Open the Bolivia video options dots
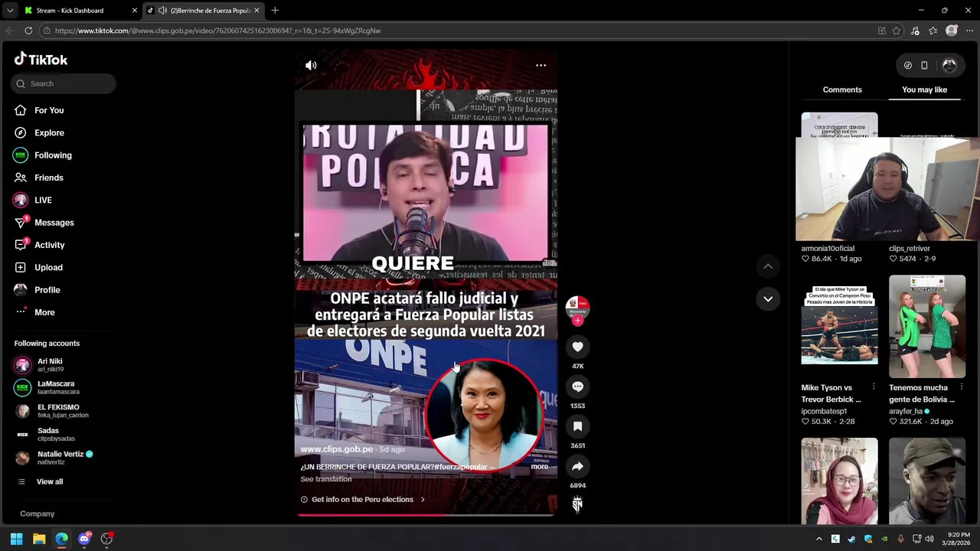 pyautogui.click(x=961, y=387)
